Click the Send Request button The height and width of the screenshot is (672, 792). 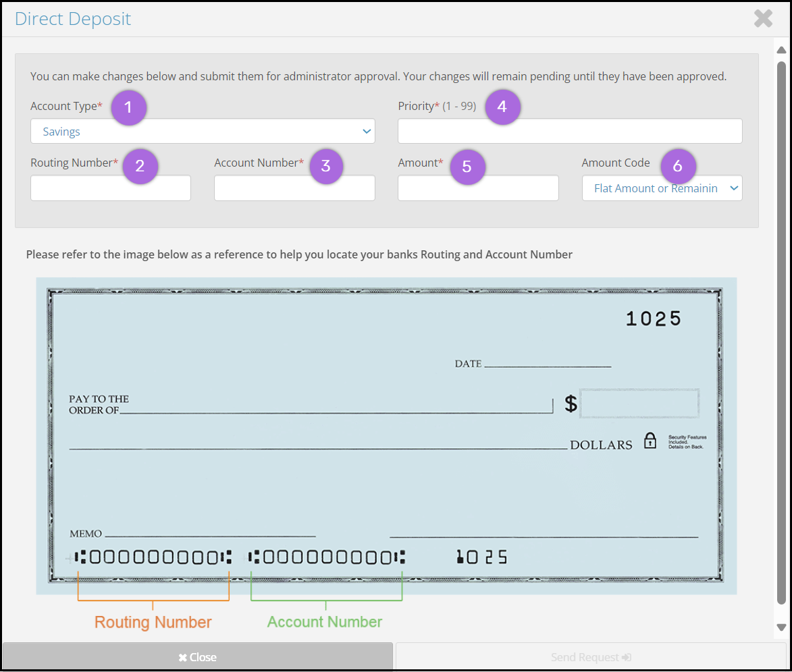point(591,656)
